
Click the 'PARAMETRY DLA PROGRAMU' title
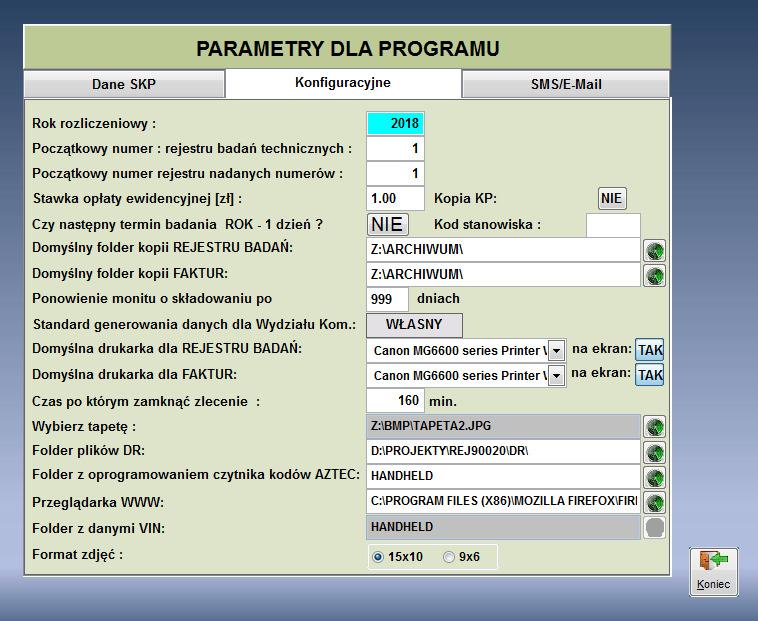348,49
